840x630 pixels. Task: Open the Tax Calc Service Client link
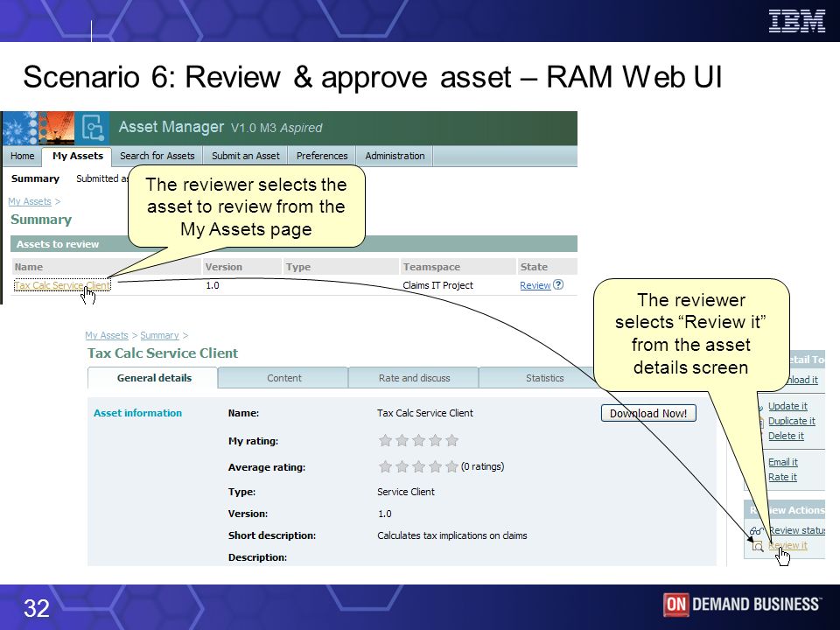(x=62, y=285)
